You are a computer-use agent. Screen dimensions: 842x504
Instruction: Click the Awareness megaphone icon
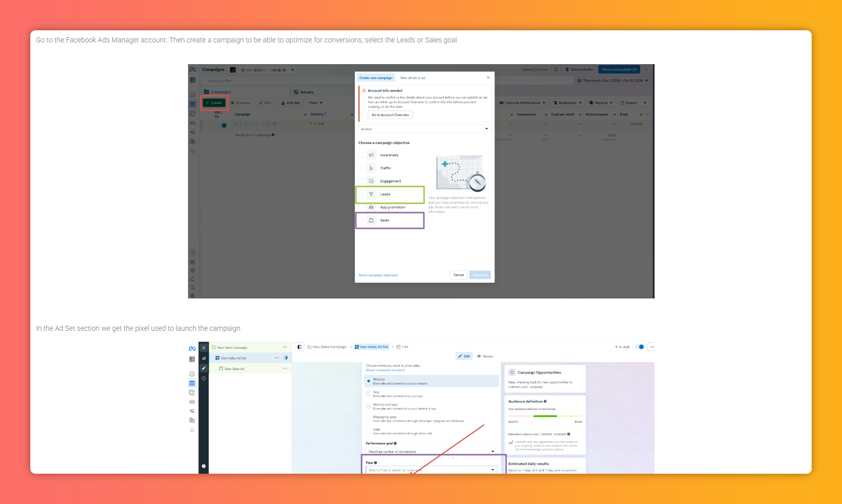[371, 155]
